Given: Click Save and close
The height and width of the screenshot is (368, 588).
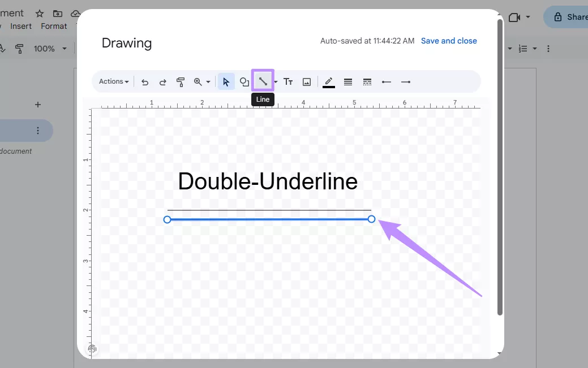Looking at the screenshot, I should point(449,41).
